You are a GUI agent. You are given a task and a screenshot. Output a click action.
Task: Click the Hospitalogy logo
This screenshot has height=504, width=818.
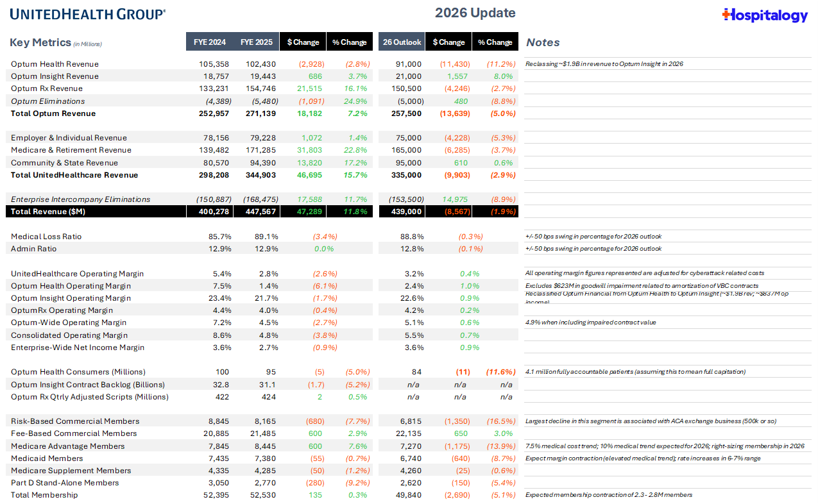coord(765,15)
